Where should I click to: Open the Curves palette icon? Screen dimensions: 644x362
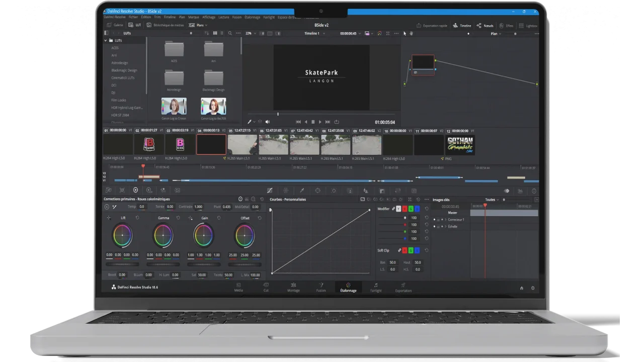[x=270, y=191]
